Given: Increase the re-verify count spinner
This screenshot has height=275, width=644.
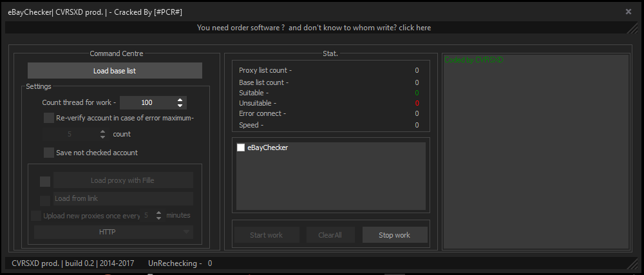Looking at the screenshot, I should click(102, 131).
